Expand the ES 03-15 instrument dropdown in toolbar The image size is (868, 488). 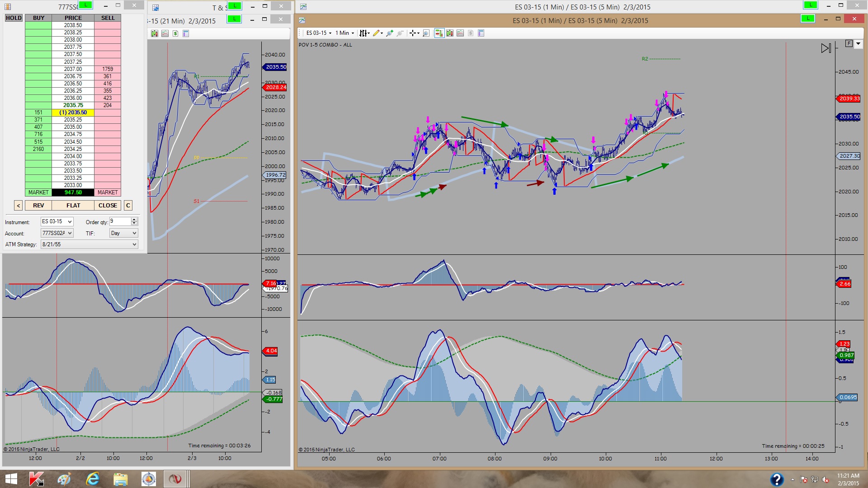coord(319,33)
